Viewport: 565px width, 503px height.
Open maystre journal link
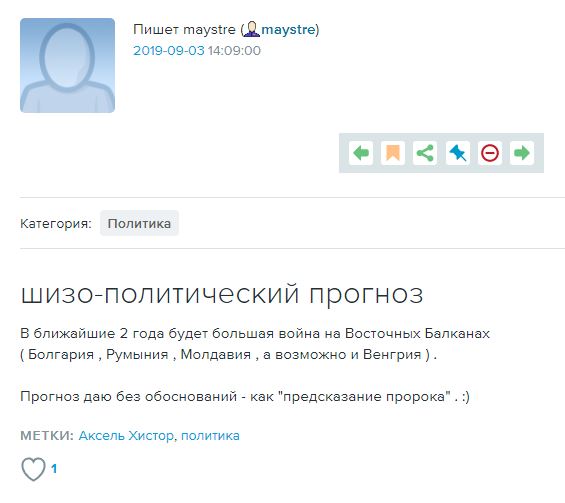click(x=288, y=30)
